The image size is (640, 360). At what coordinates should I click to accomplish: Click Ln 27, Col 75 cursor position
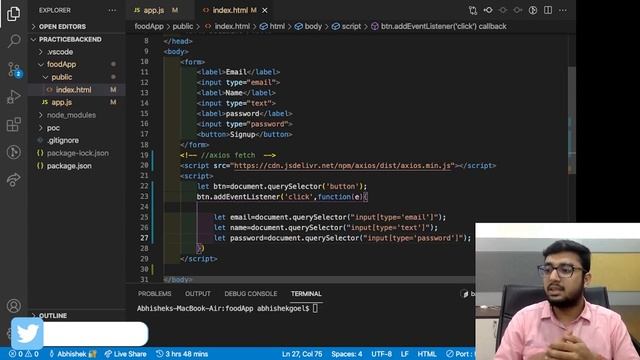302,354
